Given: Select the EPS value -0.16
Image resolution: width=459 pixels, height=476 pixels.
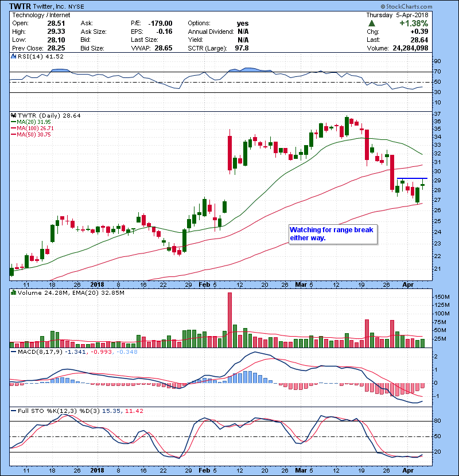Looking at the screenshot, I should click(164, 32).
